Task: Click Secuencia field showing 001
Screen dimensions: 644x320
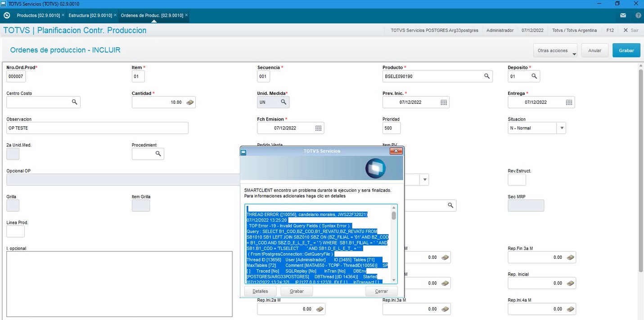Action: pos(264,76)
